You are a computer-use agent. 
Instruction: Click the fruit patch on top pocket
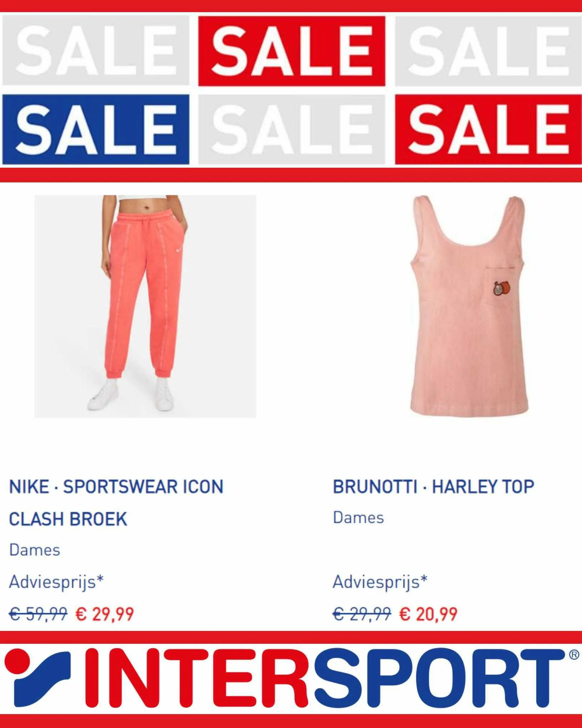click(x=502, y=288)
